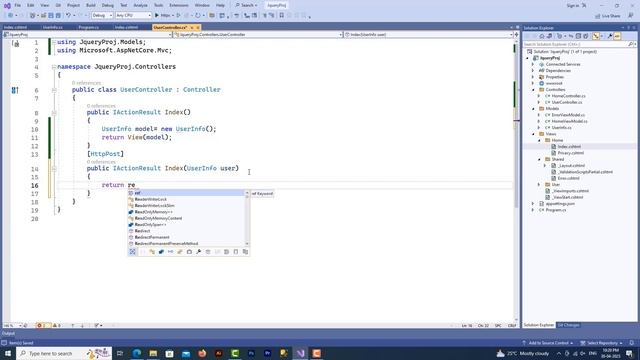
Task: Click the error count indicator in status strip
Action: [x=42, y=325]
